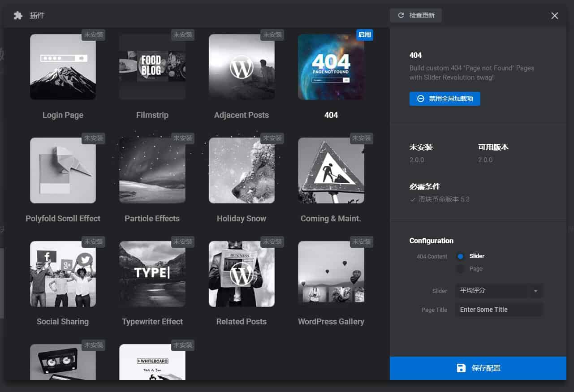Click the 'Holiday Snow' caption text

click(242, 219)
